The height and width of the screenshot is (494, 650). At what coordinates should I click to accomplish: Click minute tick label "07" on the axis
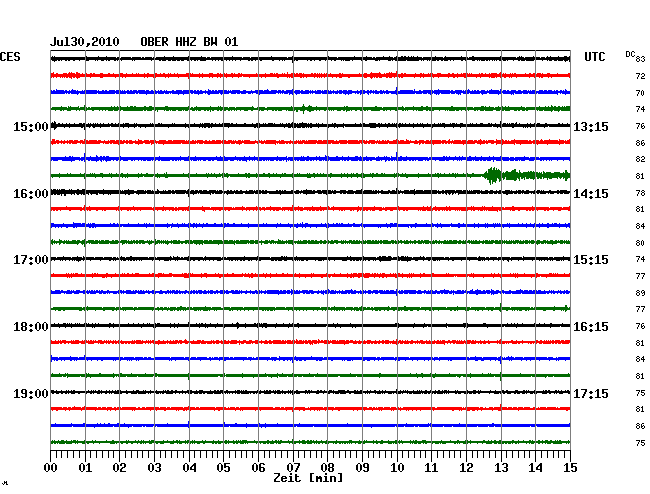click(x=293, y=468)
